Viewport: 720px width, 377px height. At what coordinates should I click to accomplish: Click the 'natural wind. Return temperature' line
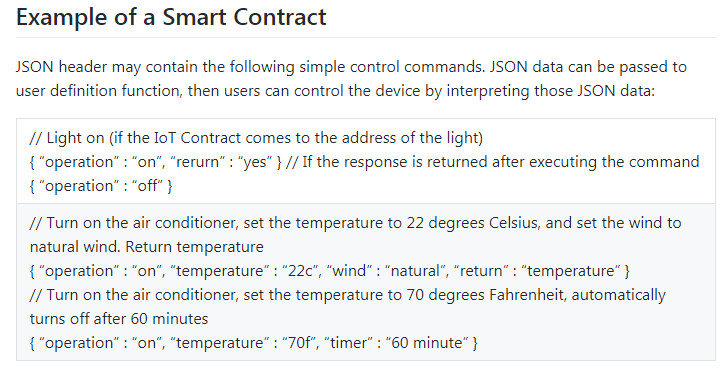146,247
